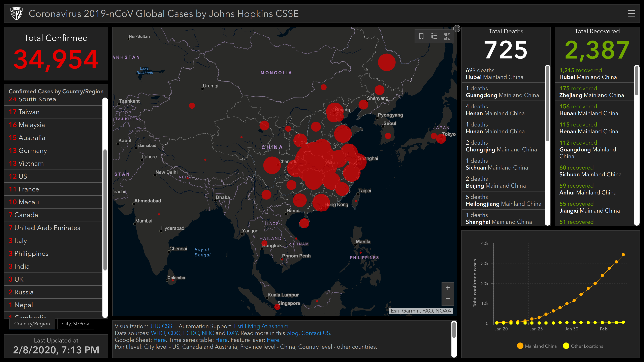Show the map legend list
Viewport: 644px width, 362px height.
click(x=434, y=36)
